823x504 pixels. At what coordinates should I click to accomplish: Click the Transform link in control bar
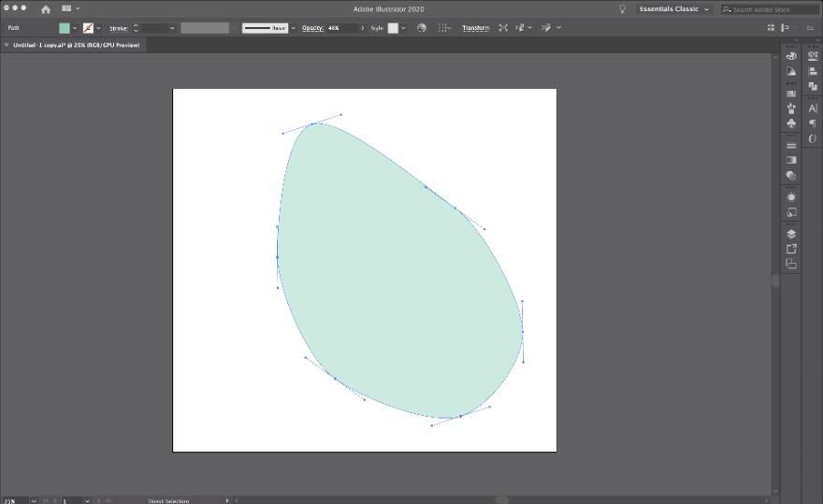[475, 28]
